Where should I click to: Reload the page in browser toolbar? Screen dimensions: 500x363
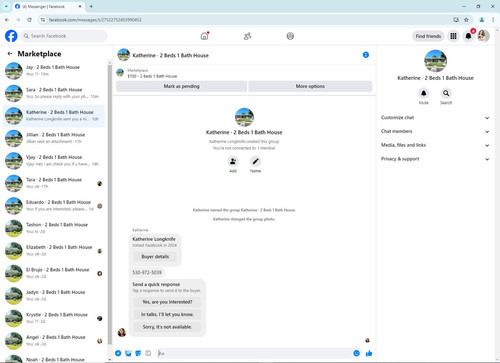pyautogui.click(x=29, y=20)
